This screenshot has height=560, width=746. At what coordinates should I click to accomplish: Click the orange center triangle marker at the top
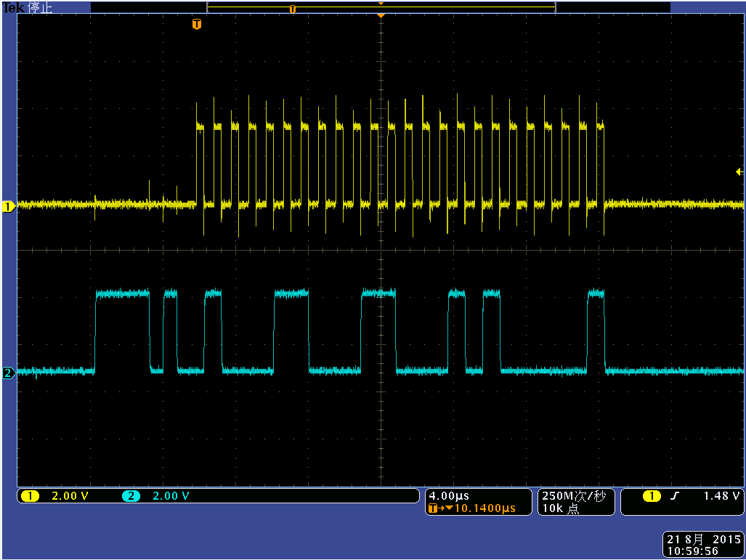pyautogui.click(x=381, y=16)
